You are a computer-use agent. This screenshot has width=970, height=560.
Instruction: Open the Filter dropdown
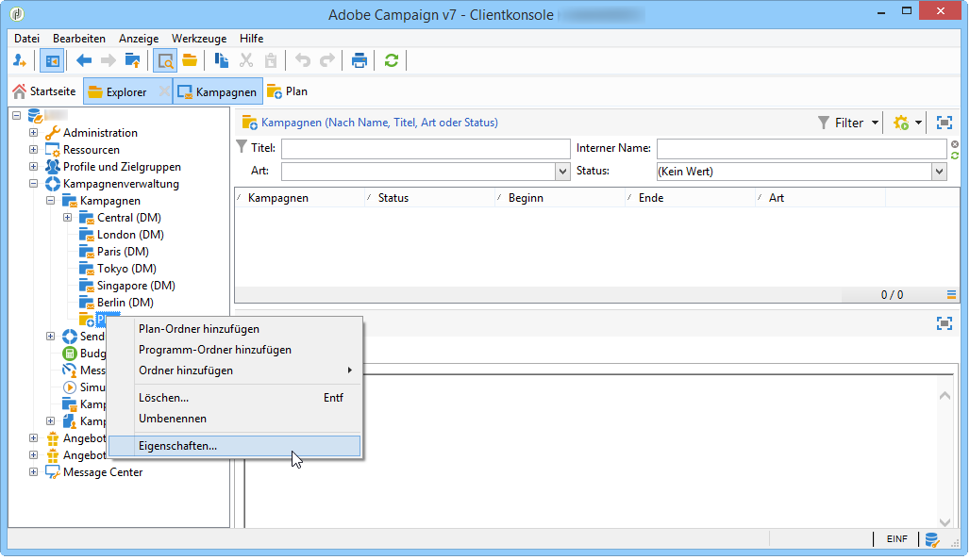848,123
